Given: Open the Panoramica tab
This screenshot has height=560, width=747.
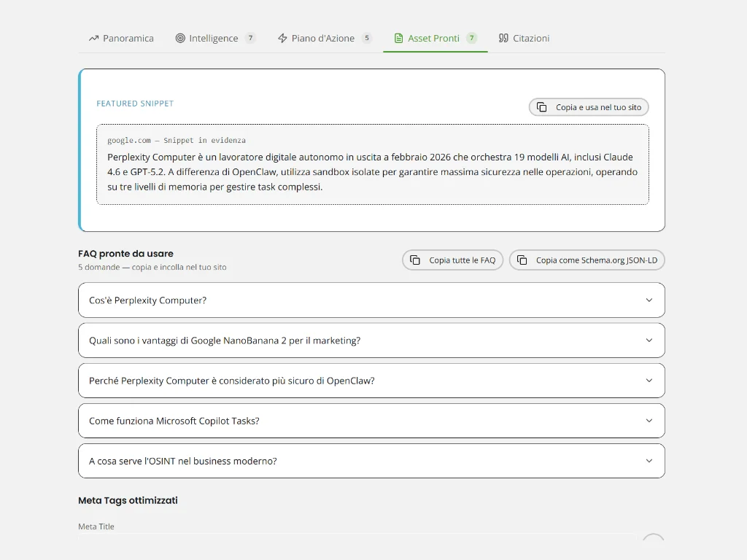Looking at the screenshot, I should pos(121,38).
